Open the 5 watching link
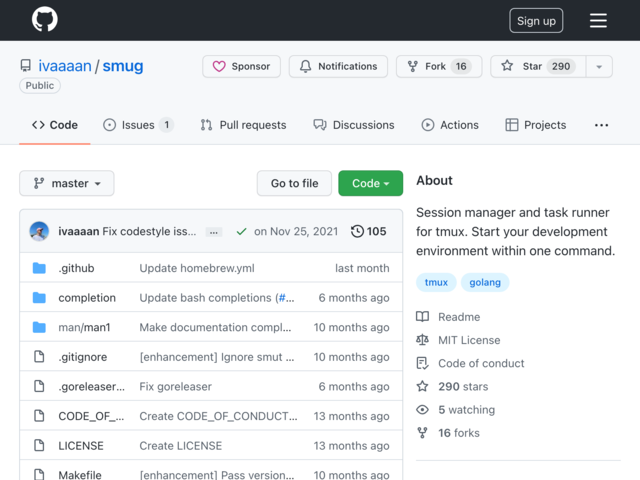Viewport: 640px width, 480px height. [x=466, y=410]
